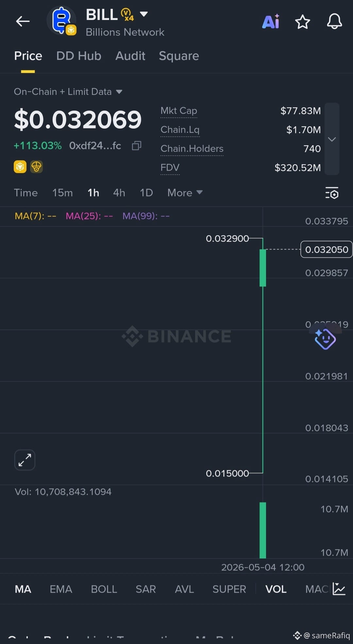Open the Audit tab
Image resolution: width=353 pixels, height=644 pixels.
(x=130, y=56)
